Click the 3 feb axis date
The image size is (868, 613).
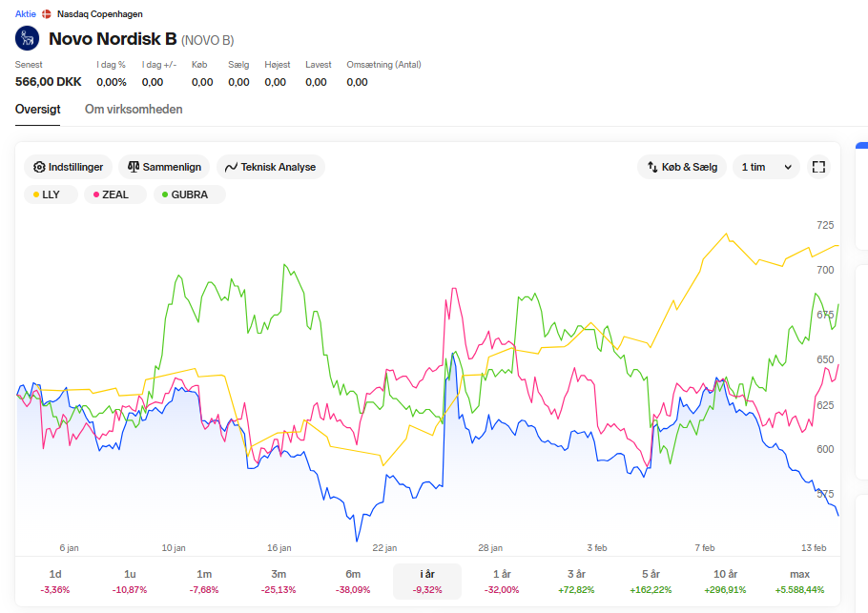click(597, 548)
